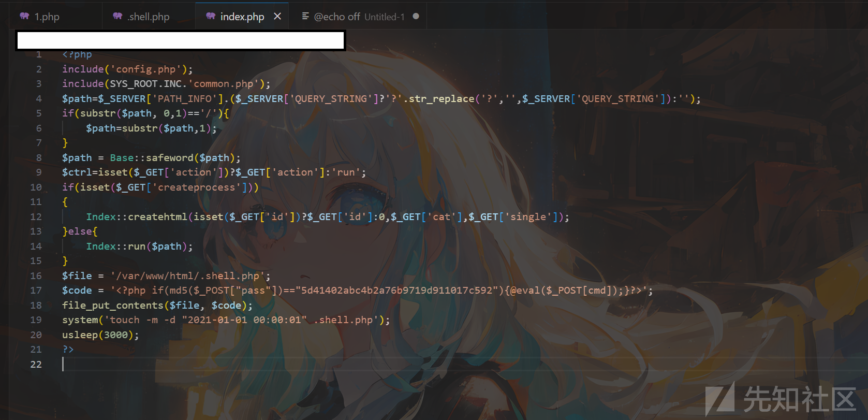Viewport: 868px width, 420px height.
Task: Click 'createprocess' string on line 10
Action: click(x=196, y=187)
